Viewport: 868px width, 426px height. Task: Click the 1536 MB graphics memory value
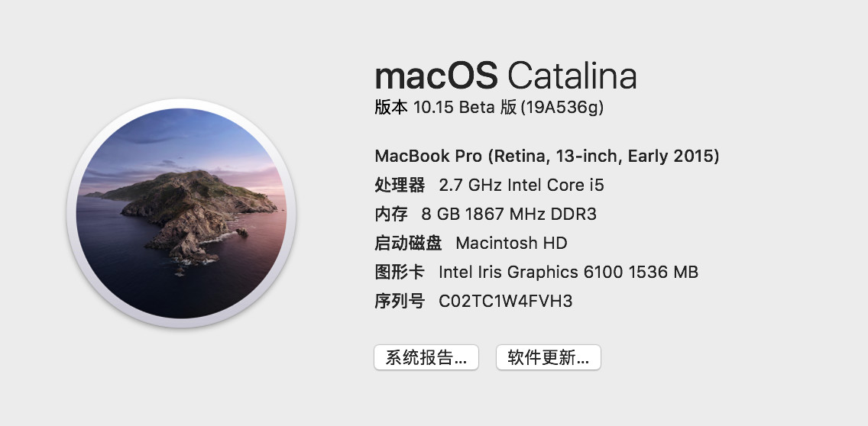[x=664, y=273]
